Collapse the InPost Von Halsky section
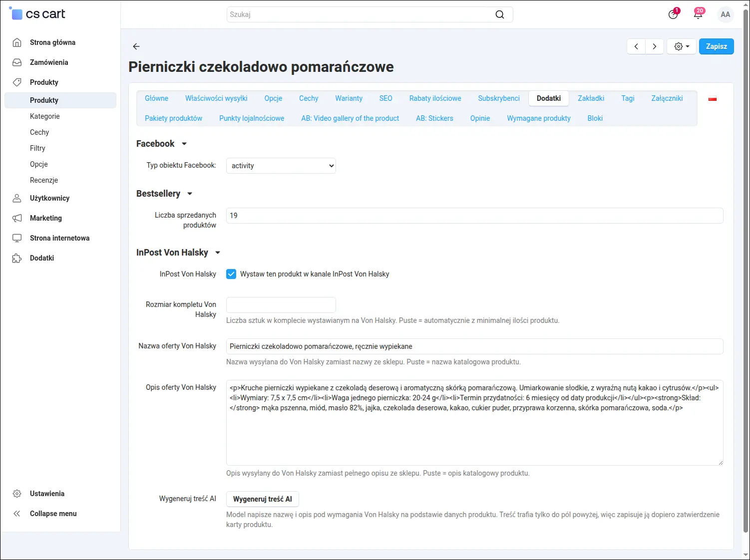 [x=218, y=253]
